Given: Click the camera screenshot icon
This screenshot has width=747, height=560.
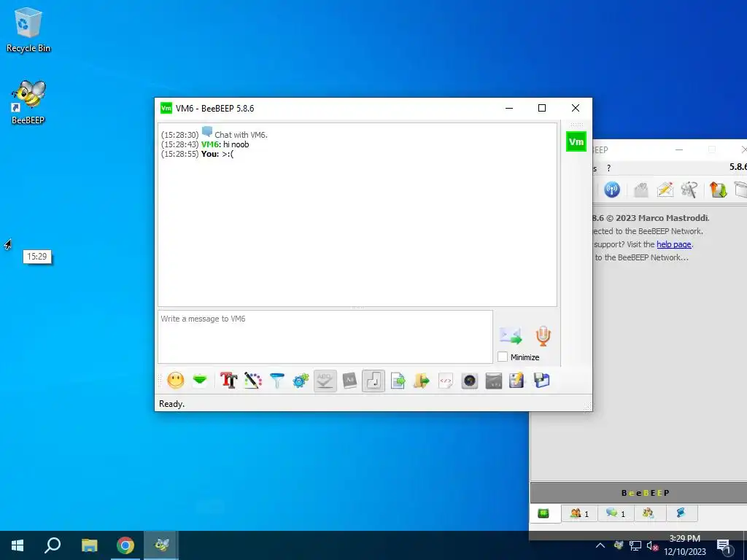Looking at the screenshot, I should click(470, 381).
